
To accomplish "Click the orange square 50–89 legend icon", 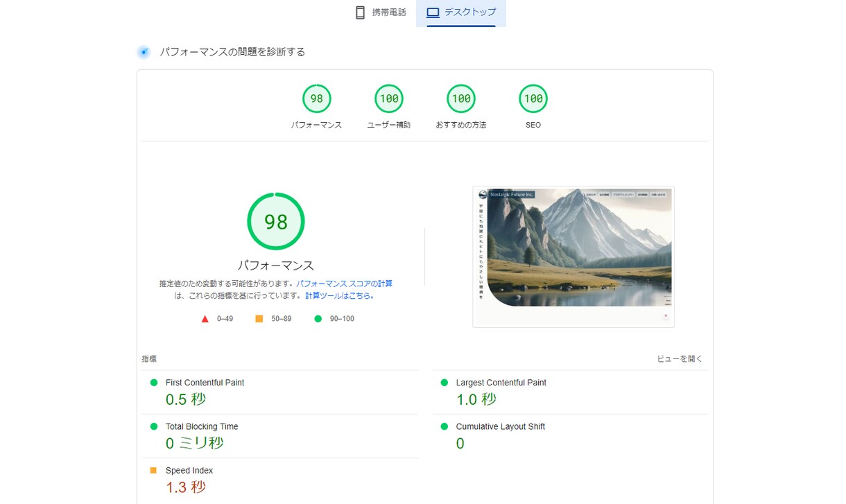I will tap(259, 319).
